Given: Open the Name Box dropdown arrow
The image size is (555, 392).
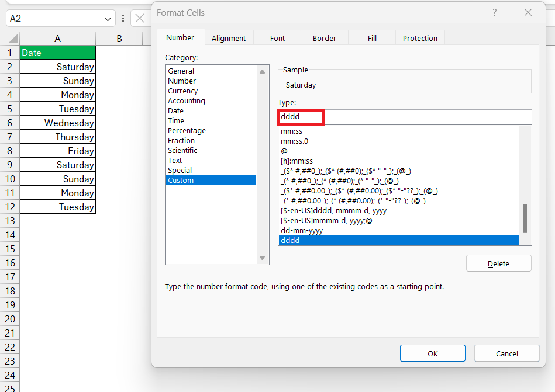Looking at the screenshot, I should pyautogui.click(x=108, y=19).
